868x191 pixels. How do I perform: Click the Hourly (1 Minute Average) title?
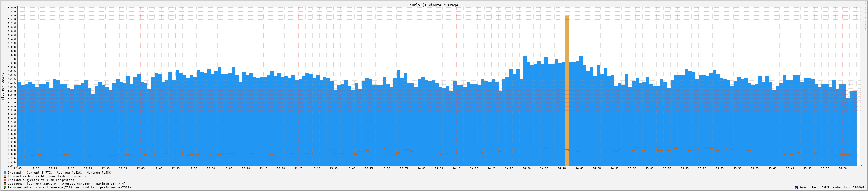point(433,5)
